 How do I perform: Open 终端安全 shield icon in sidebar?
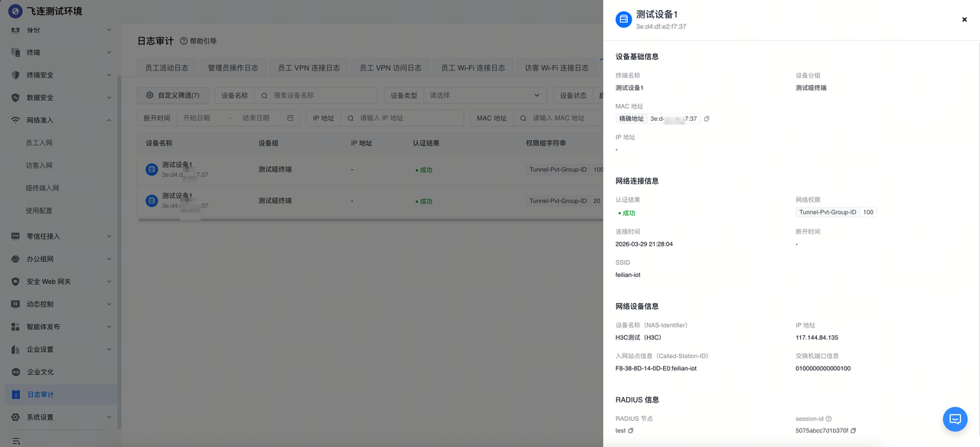click(x=15, y=75)
